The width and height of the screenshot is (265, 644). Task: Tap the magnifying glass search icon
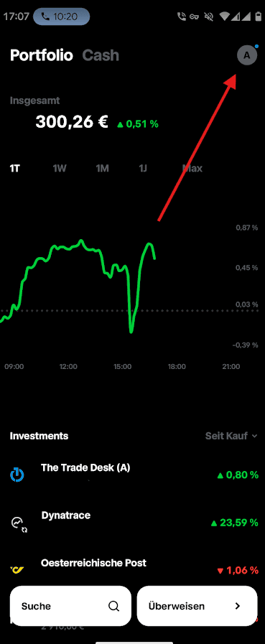point(113,606)
